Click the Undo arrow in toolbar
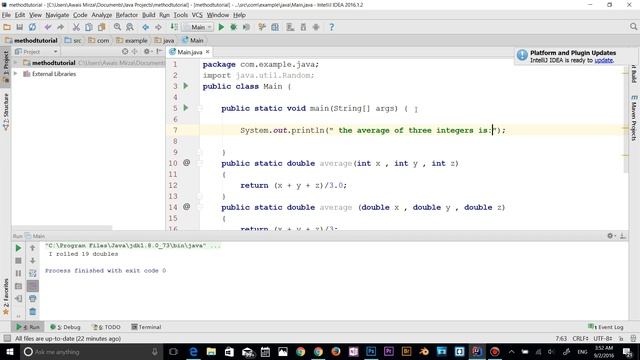 click(48, 27)
